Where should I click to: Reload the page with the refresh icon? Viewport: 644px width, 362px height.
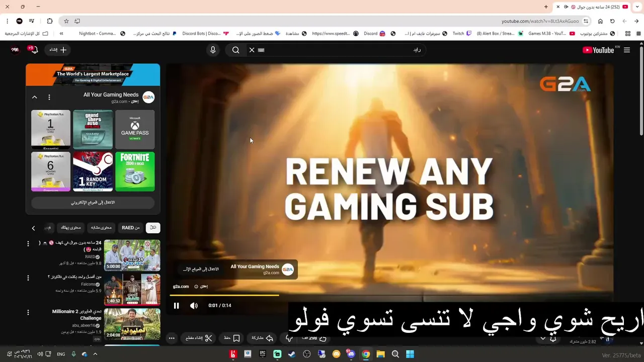click(x=612, y=21)
